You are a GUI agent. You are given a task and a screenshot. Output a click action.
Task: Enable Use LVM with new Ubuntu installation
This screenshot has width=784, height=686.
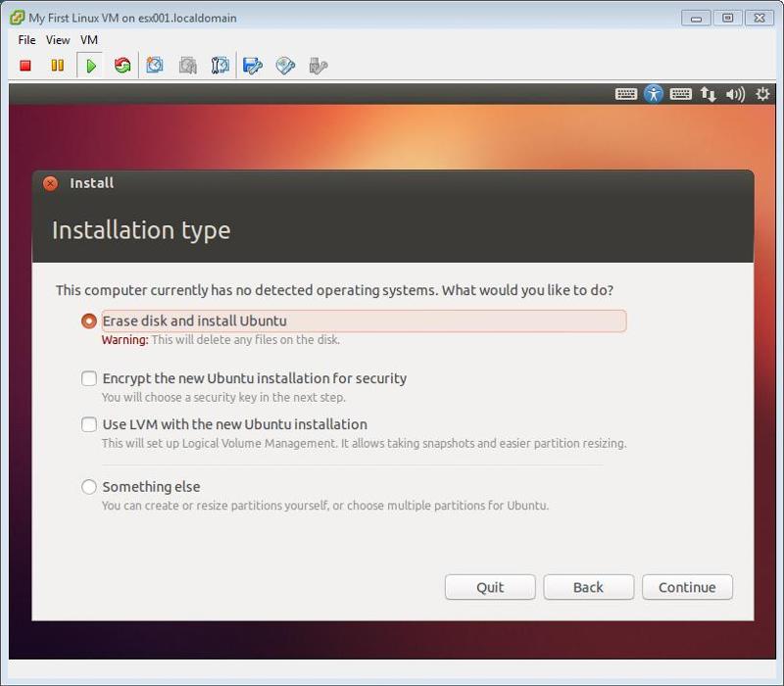point(89,424)
